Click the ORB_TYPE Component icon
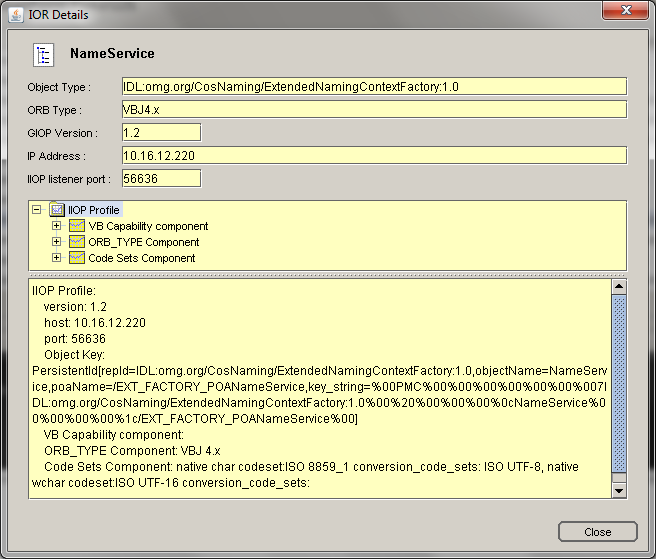Viewport: 656px width, 559px height. click(77, 241)
